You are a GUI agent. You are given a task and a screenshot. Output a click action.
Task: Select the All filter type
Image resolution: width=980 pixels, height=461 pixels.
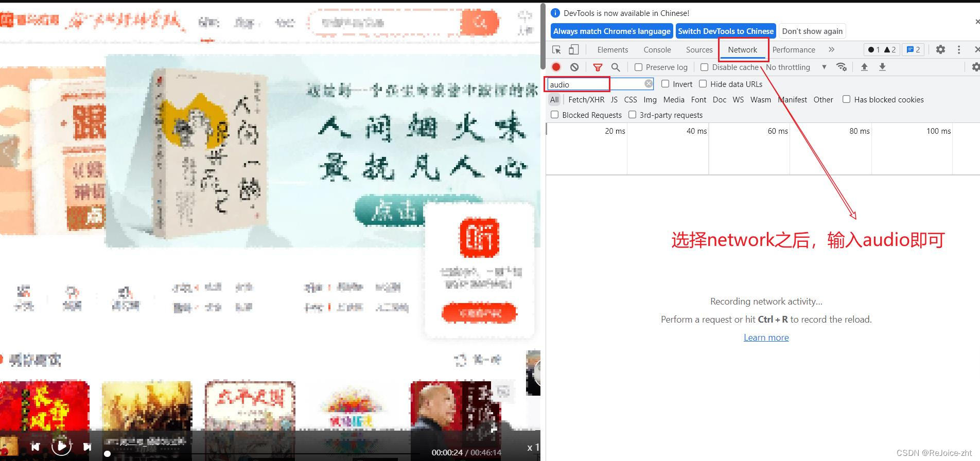point(554,99)
